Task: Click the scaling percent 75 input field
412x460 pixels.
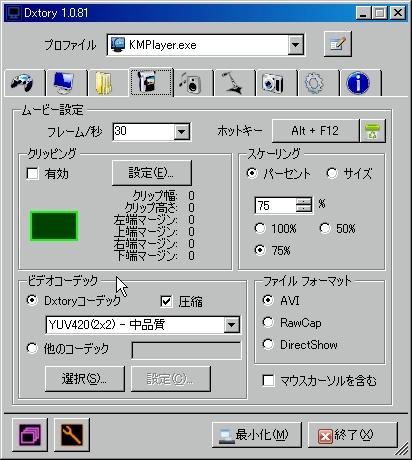Action: click(x=275, y=205)
